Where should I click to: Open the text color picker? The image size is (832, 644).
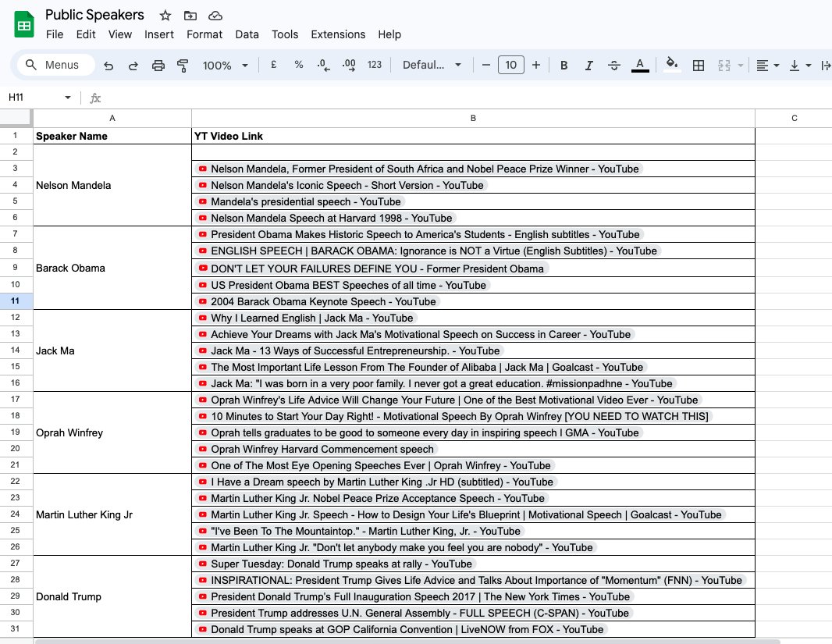(x=640, y=66)
